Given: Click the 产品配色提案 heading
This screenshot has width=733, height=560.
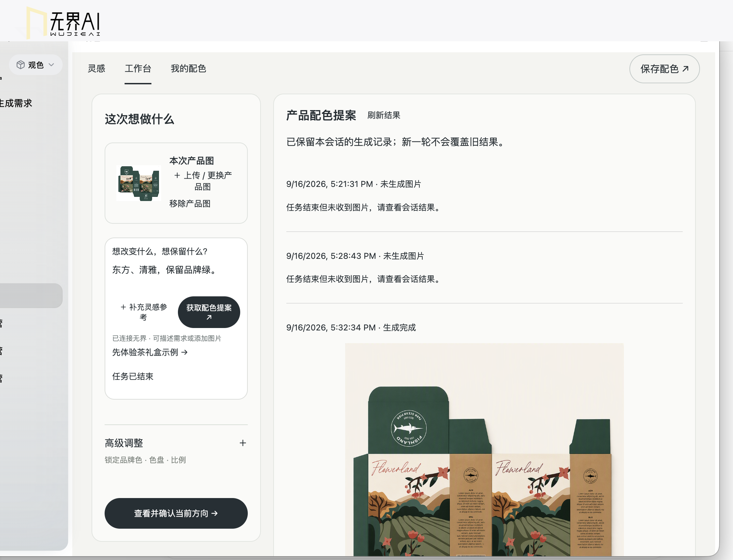Looking at the screenshot, I should coord(321,115).
